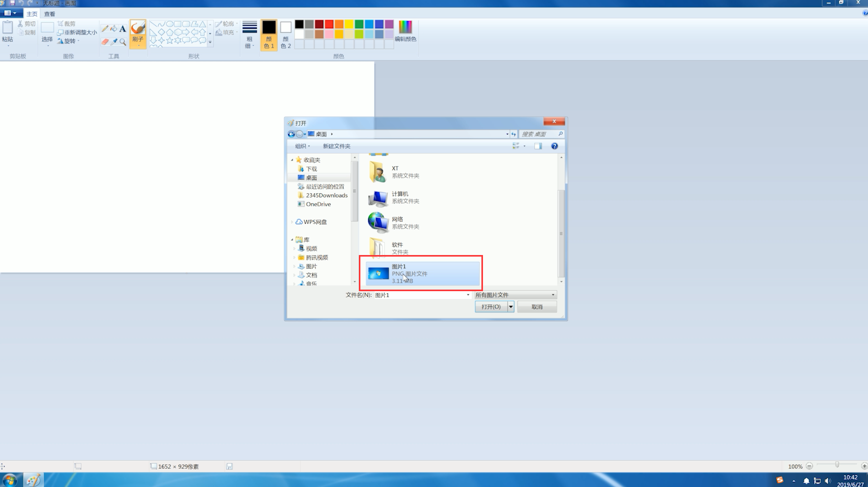
Task: Select the 图片1 PNG file thumbnail
Action: (x=378, y=273)
